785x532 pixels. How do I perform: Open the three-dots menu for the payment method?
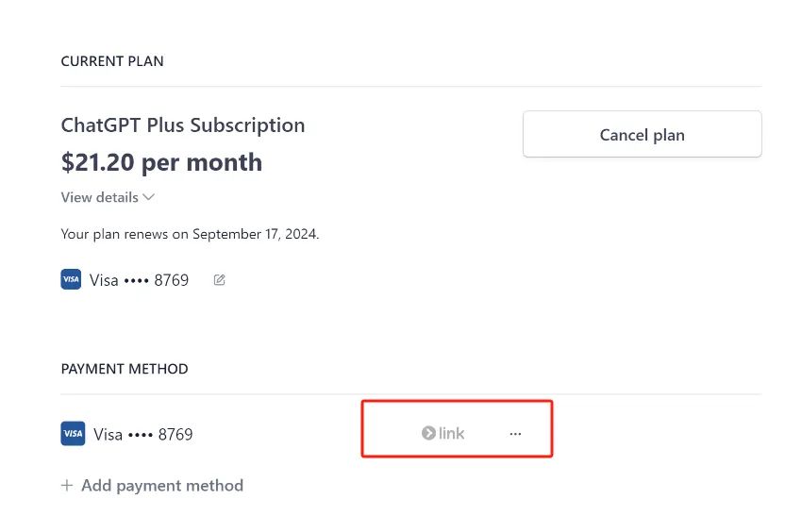point(515,434)
